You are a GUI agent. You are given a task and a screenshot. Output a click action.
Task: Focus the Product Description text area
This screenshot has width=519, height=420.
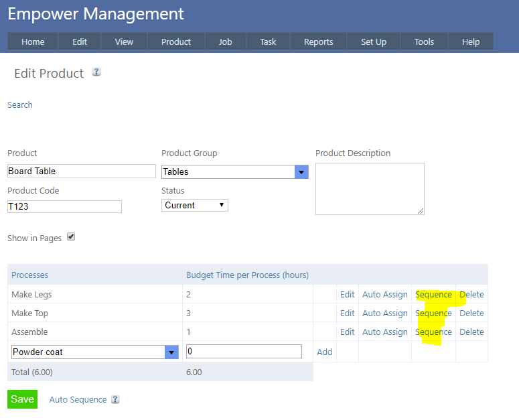pyautogui.click(x=369, y=188)
